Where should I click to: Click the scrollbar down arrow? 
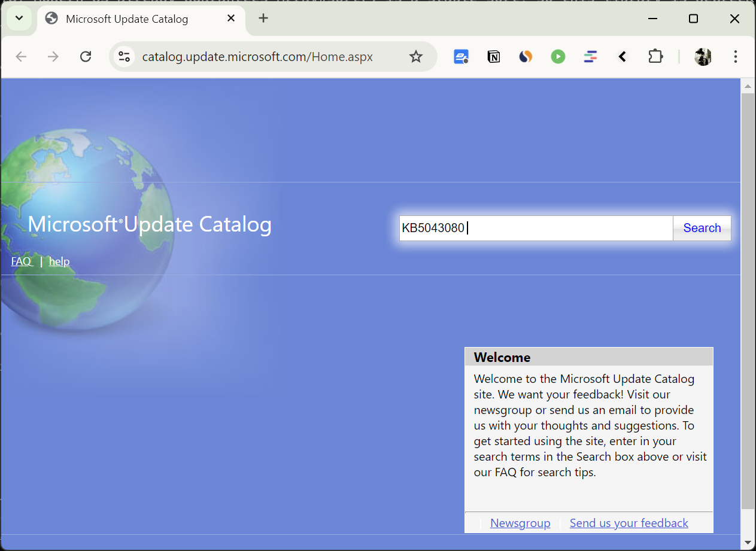click(x=748, y=543)
